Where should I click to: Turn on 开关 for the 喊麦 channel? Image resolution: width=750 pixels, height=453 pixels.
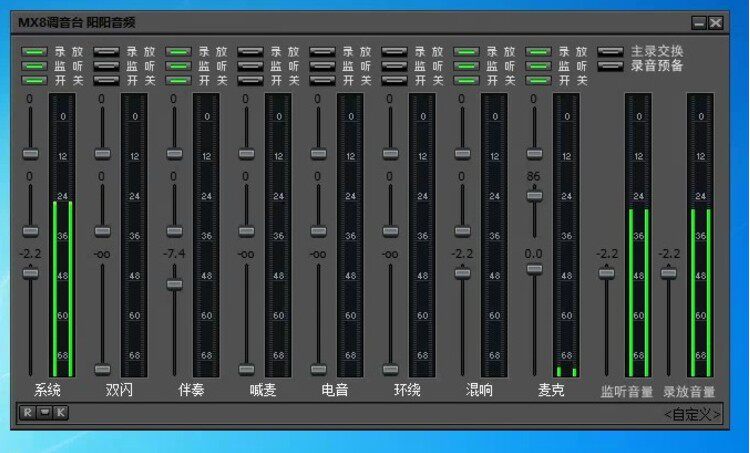pyautogui.click(x=250, y=80)
